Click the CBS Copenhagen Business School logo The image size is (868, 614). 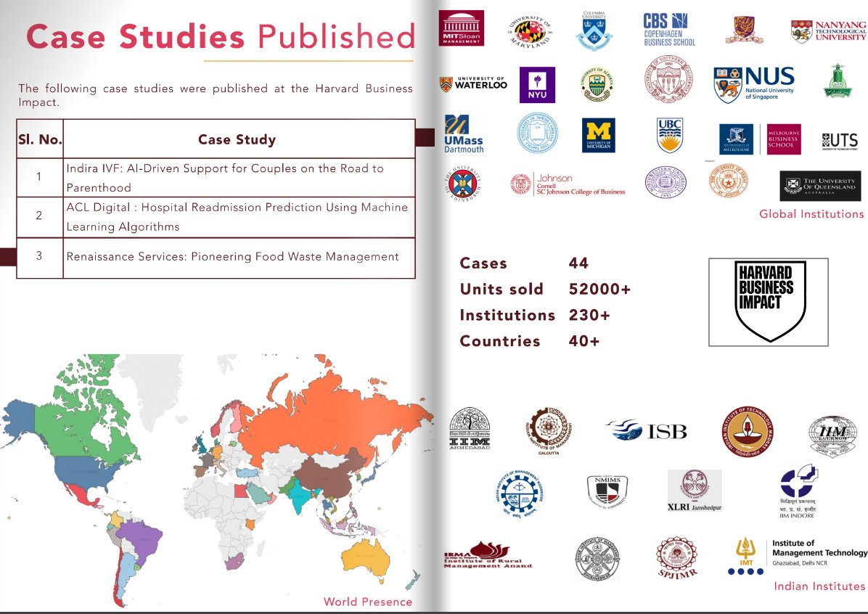pos(669,29)
